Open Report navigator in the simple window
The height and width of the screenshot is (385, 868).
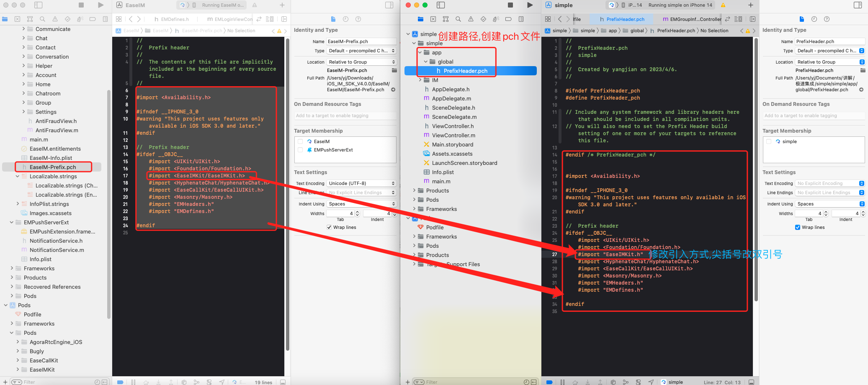(521, 19)
